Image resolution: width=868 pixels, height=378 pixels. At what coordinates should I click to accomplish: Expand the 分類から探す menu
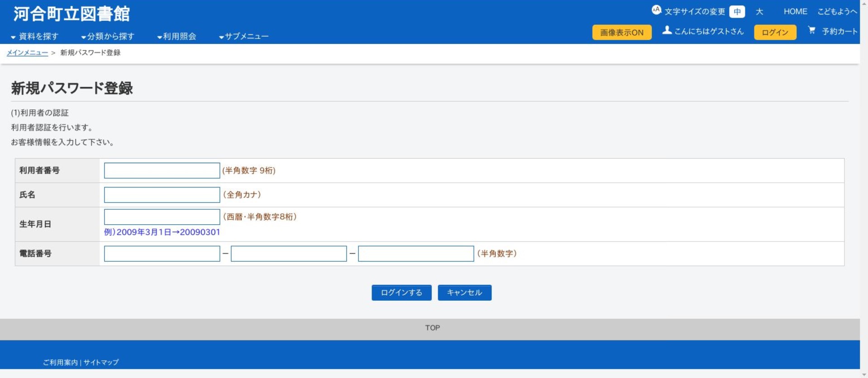pyautogui.click(x=108, y=36)
